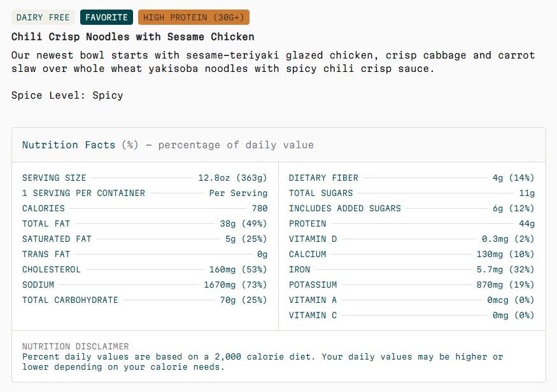This screenshot has height=392, width=557.
Task: Click the POTASSIUM 870mg row
Action: coord(412,284)
